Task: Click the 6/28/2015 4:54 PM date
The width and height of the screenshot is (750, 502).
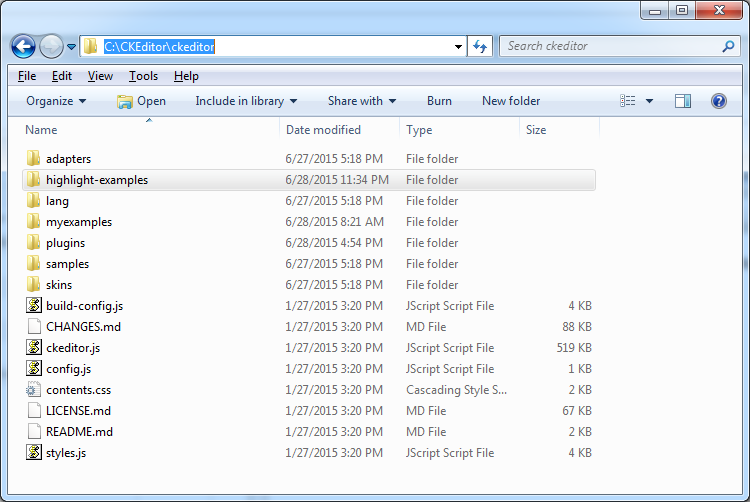Action: [x=334, y=243]
